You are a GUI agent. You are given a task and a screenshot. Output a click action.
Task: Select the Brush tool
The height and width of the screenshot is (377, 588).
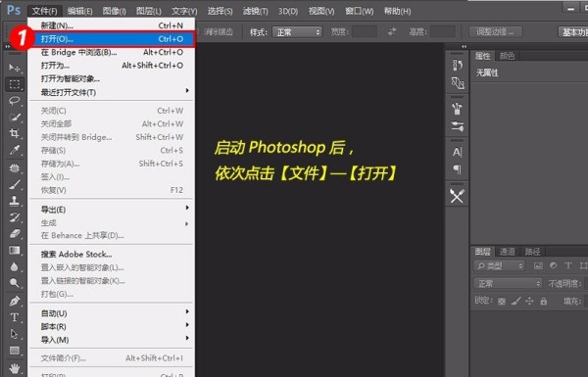(x=15, y=184)
